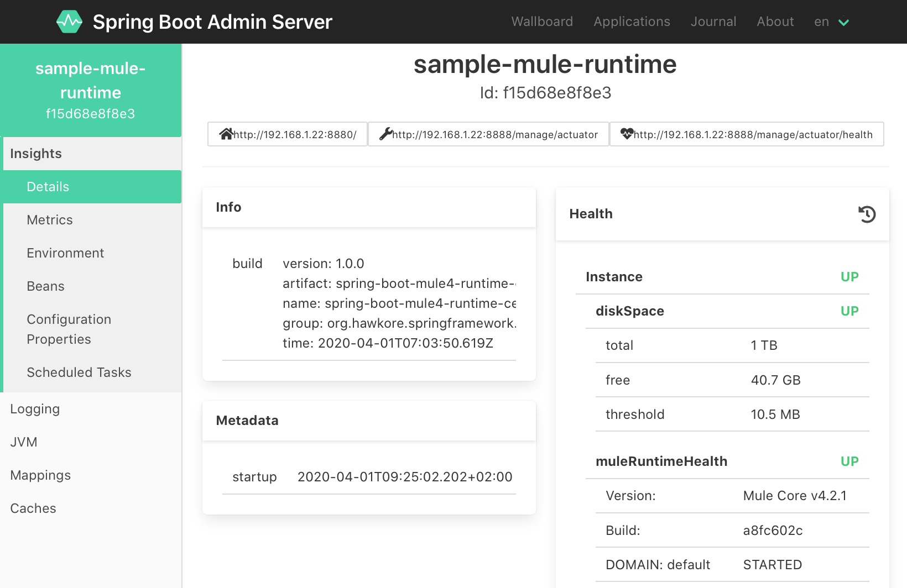This screenshot has width=907, height=588.
Task: Click the wrench icon management URL
Action: [488, 134]
